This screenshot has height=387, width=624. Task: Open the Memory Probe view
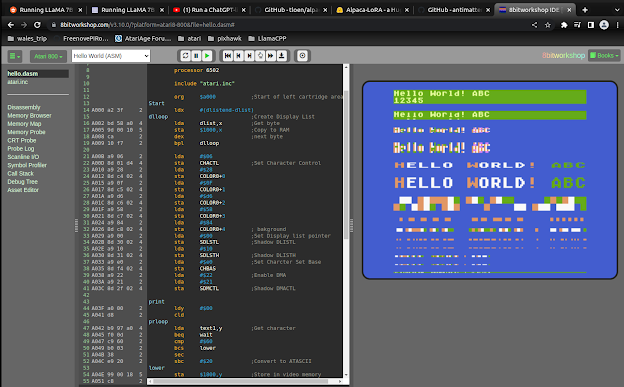point(26,132)
